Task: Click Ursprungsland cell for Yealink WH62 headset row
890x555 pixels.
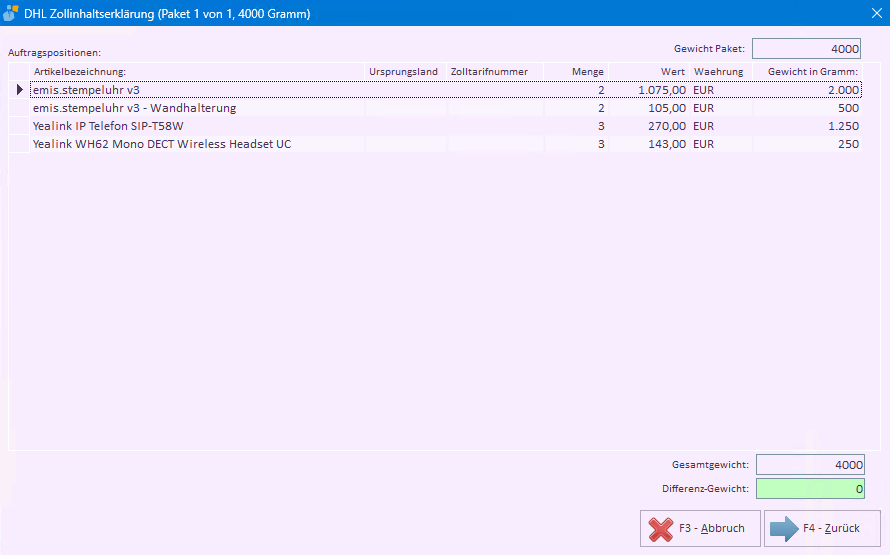Action: click(405, 144)
